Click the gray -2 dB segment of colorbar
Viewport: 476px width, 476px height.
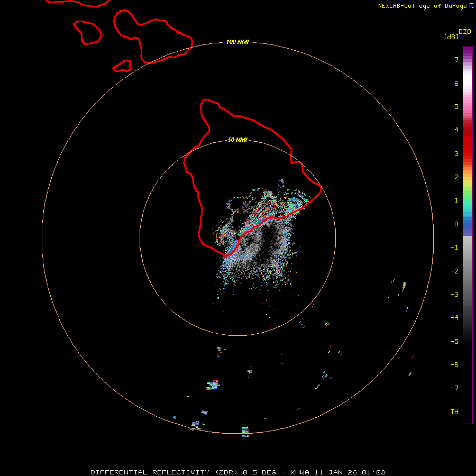coord(467,271)
